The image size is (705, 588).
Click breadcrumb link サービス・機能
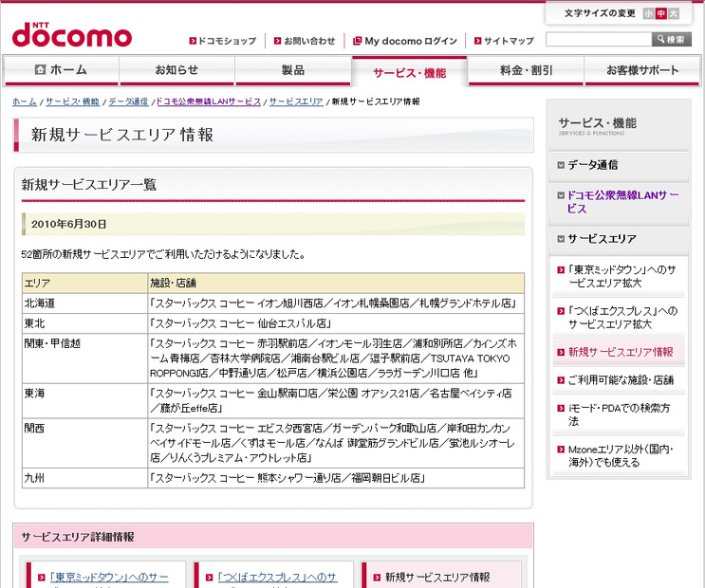[x=72, y=101]
